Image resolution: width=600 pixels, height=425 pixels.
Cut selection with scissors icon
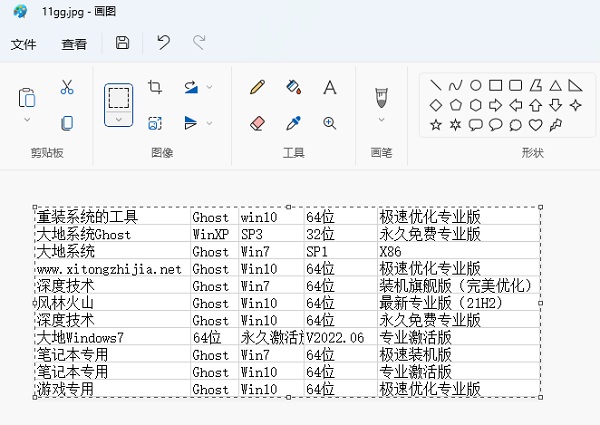pyautogui.click(x=67, y=87)
